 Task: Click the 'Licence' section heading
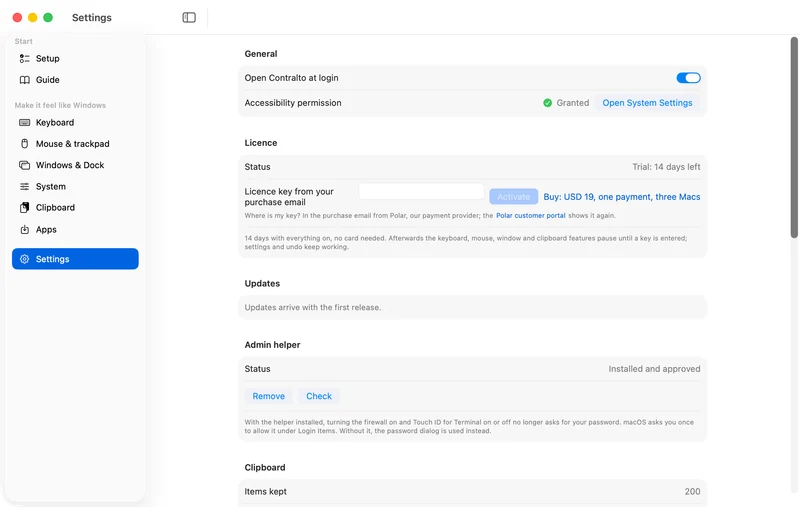(261, 143)
